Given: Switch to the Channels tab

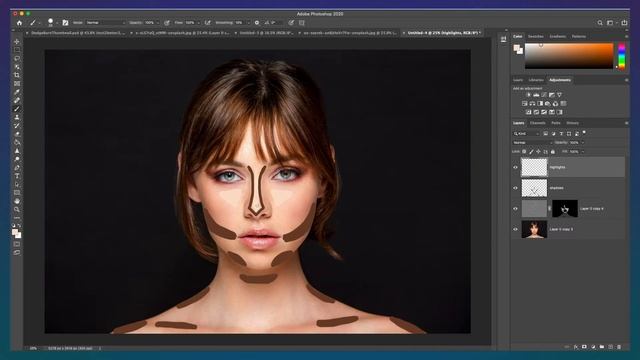Looking at the screenshot, I should pyautogui.click(x=538, y=123).
